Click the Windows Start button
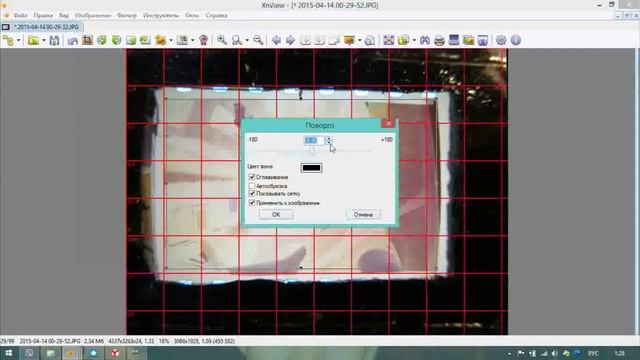This screenshot has height=360, width=640. [8, 353]
